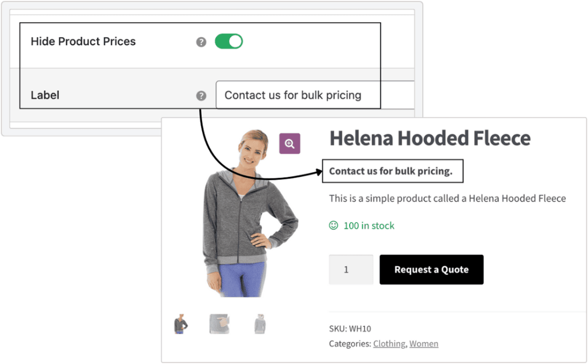Open the Women category link

424,344
